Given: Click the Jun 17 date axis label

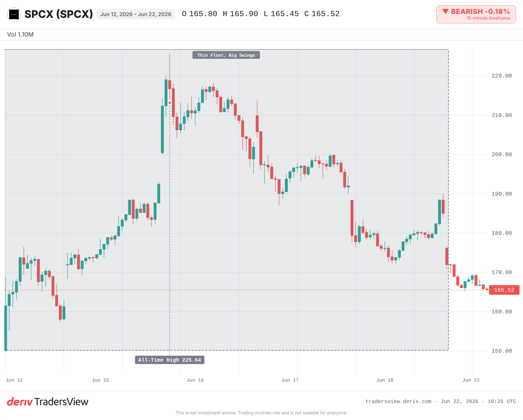Looking at the screenshot, I should (x=290, y=380).
